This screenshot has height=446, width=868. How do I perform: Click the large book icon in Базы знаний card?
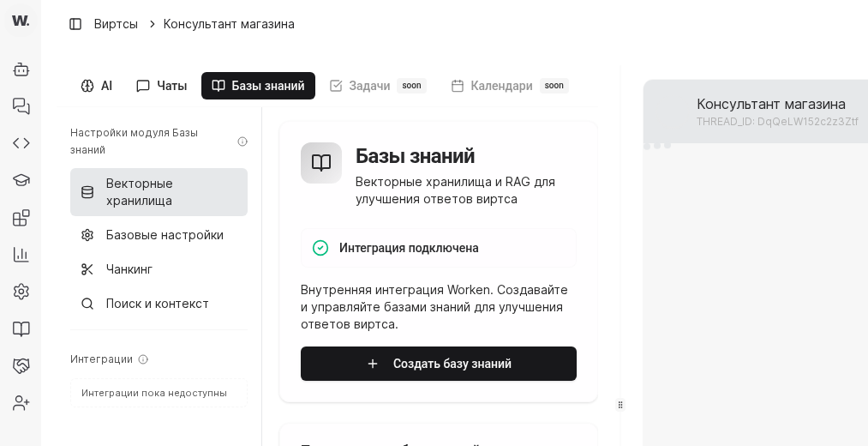321,163
